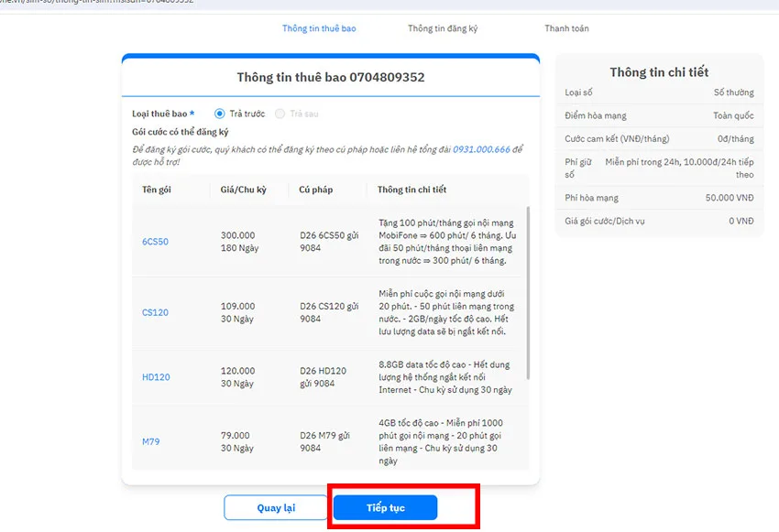Click the heading Thông tin thuê bao 0704809352
This screenshot has height=532, width=779.
point(330,78)
